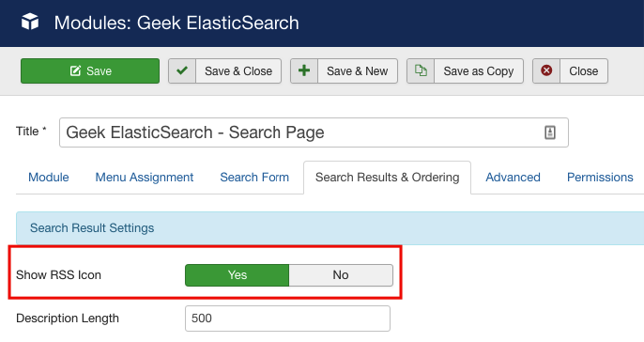Screen dimensions: 644x342
Task: Switch to Menu Assignment tab
Action: click(145, 178)
